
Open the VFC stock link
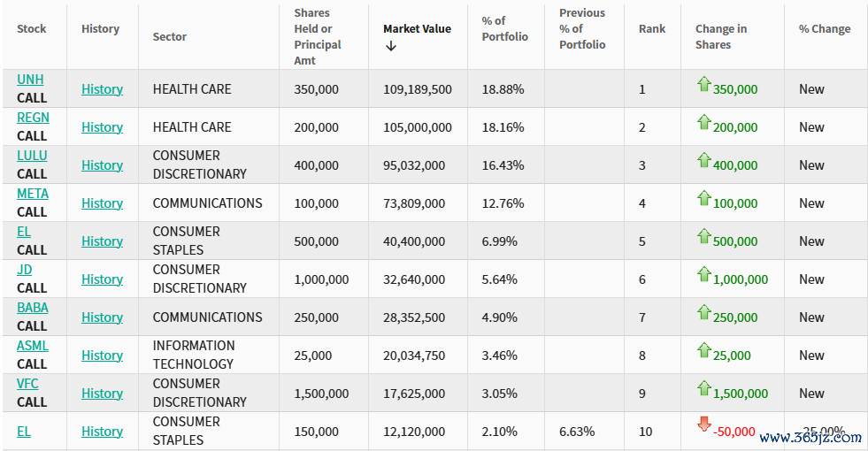click(27, 384)
